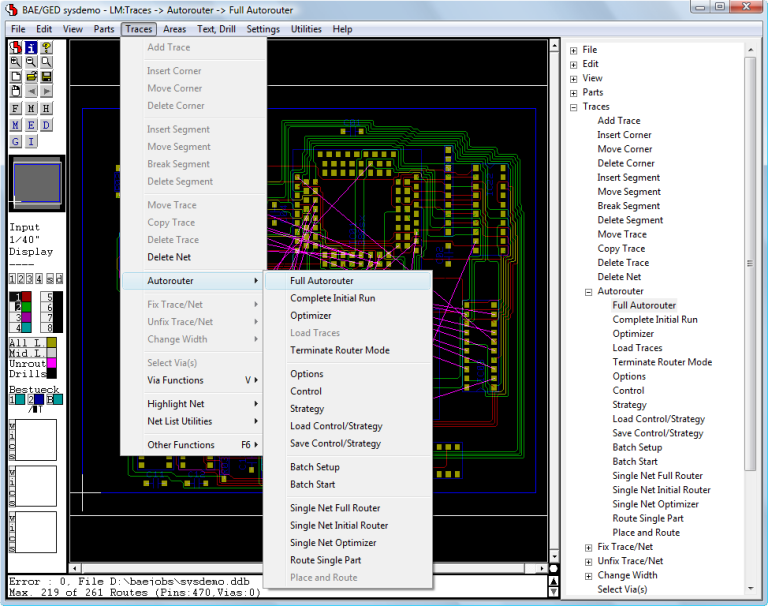
Task: Click the floppy disk save icon
Action: (46, 76)
